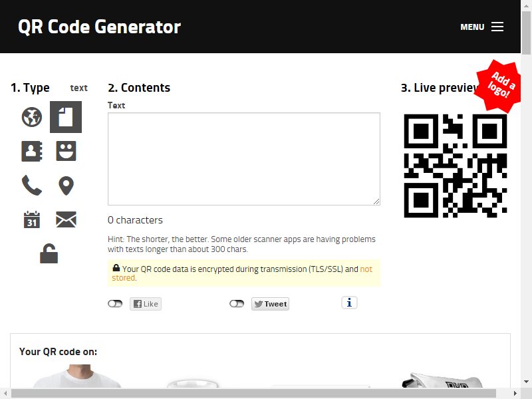The height and width of the screenshot is (399, 532).
Task: Select the WiFi padlock QR type
Action: (49, 253)
